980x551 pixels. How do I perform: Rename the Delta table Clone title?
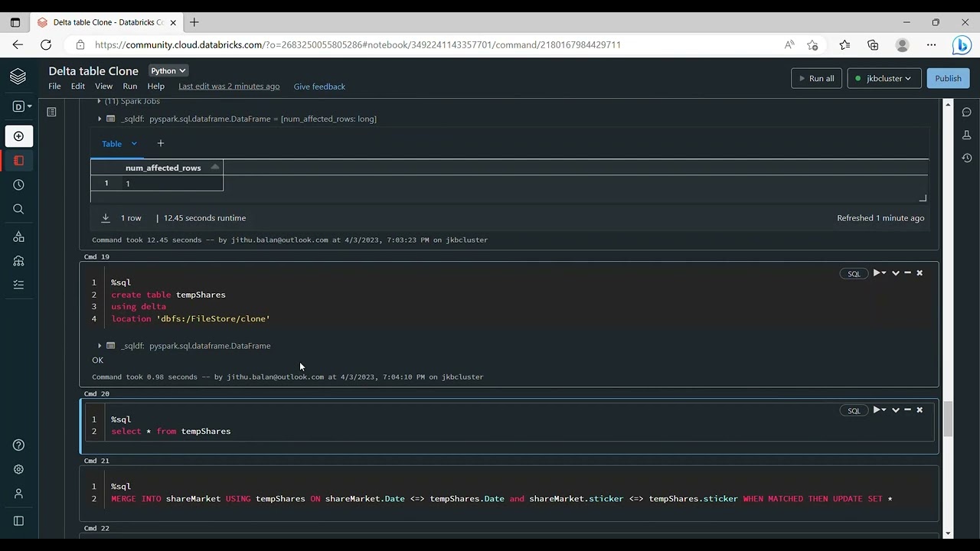pos(93,70)
